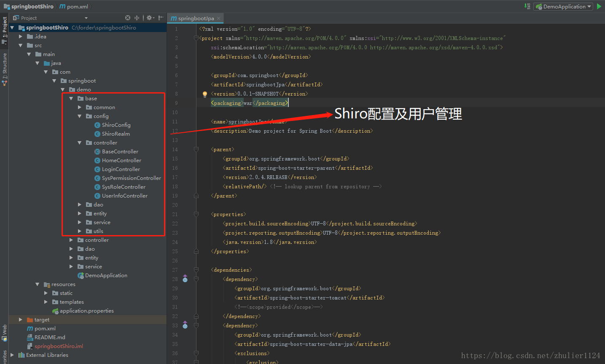605x364 pixels.
Task: Select the static folder
Action: coord(66,293)
